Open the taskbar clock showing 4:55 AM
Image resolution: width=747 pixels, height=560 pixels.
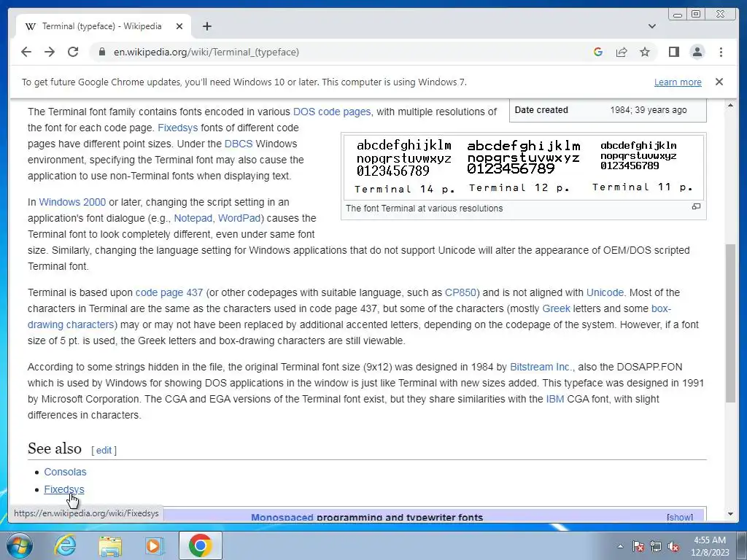pos(710,546)
